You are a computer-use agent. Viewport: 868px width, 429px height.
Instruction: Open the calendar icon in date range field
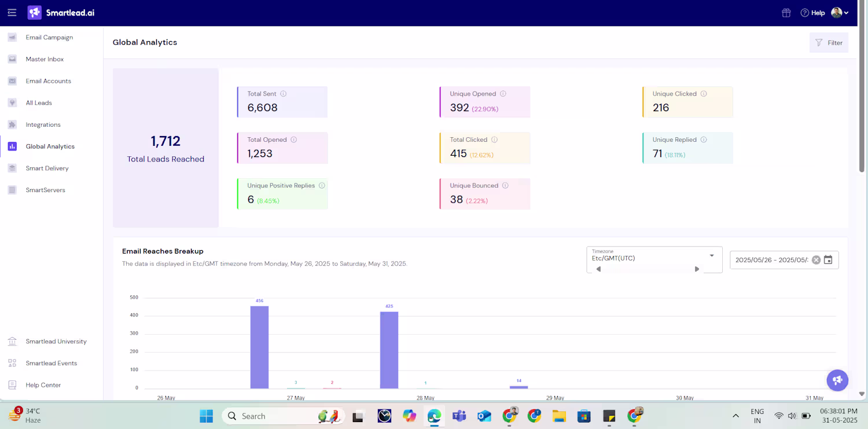point(828,260)
